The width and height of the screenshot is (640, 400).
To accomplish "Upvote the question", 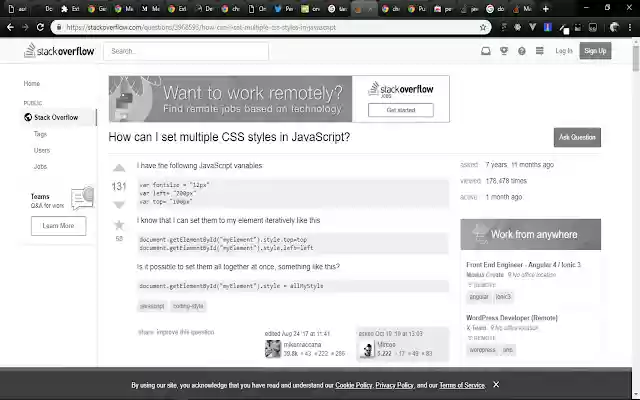I will click(119, 168).
